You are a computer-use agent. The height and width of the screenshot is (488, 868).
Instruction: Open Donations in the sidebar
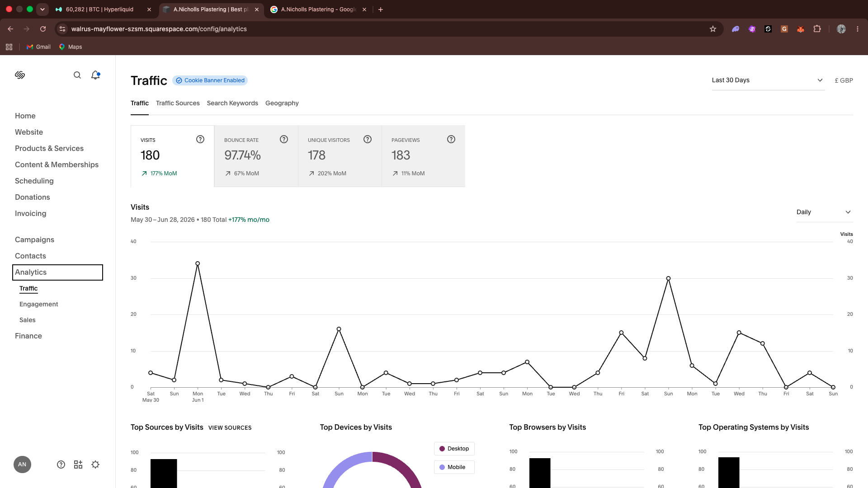tap(33, 197)
